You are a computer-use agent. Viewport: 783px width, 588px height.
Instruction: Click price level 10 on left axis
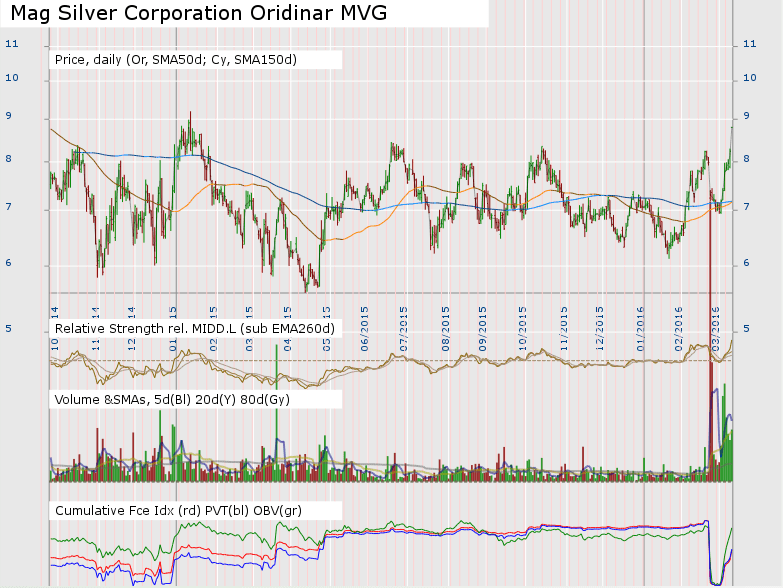click(x=11, y=78)
